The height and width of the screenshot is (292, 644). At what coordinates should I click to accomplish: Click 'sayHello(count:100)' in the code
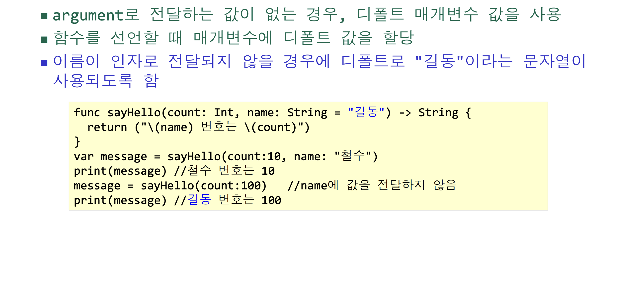pos(204,186)
